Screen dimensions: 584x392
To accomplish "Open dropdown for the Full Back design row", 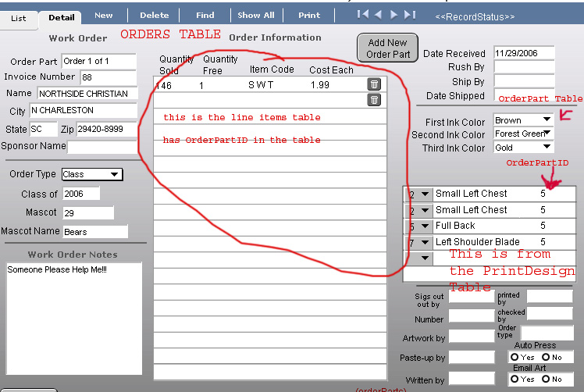I will 425,226.
